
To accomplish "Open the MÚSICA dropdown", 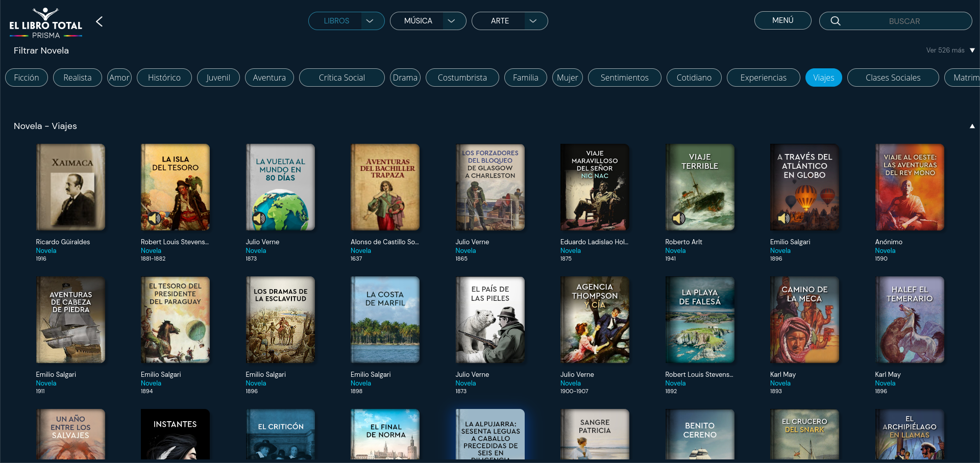I will point(451,21).
